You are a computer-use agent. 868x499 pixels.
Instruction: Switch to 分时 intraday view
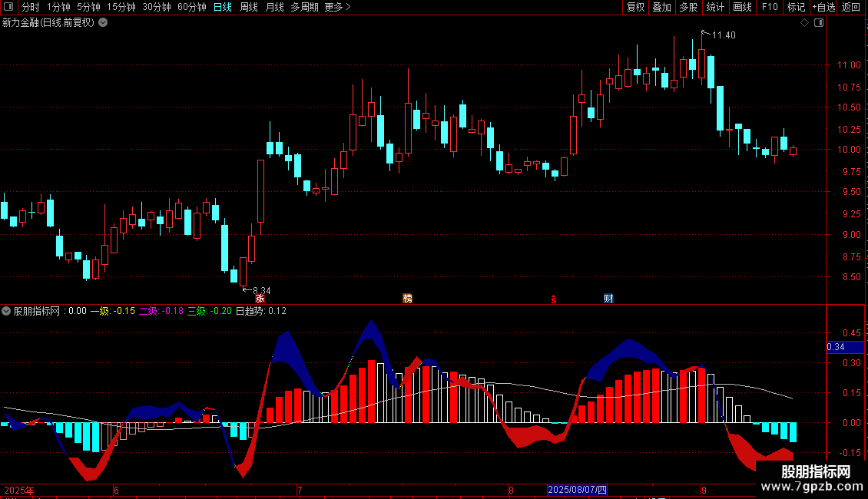[31, 7]
